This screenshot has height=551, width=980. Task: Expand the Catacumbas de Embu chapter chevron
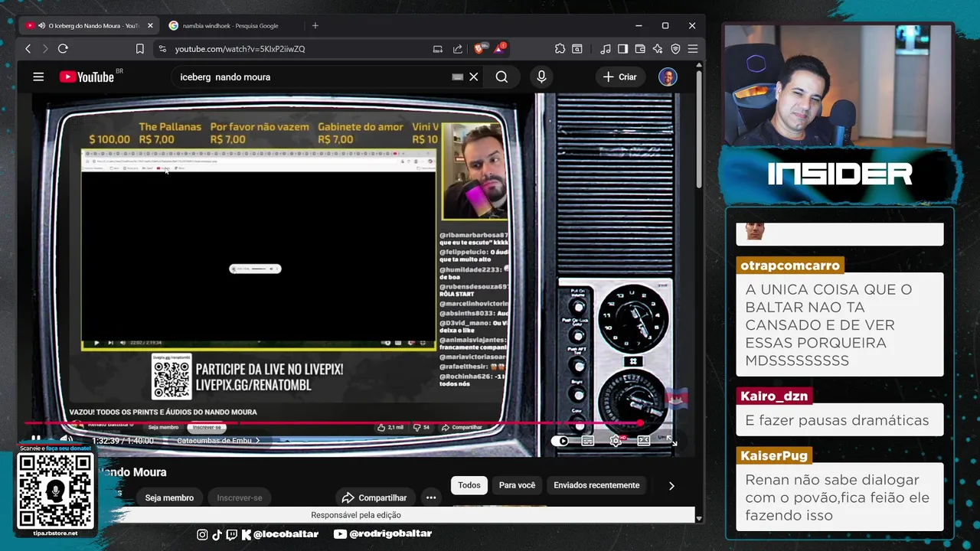(257, 441)
